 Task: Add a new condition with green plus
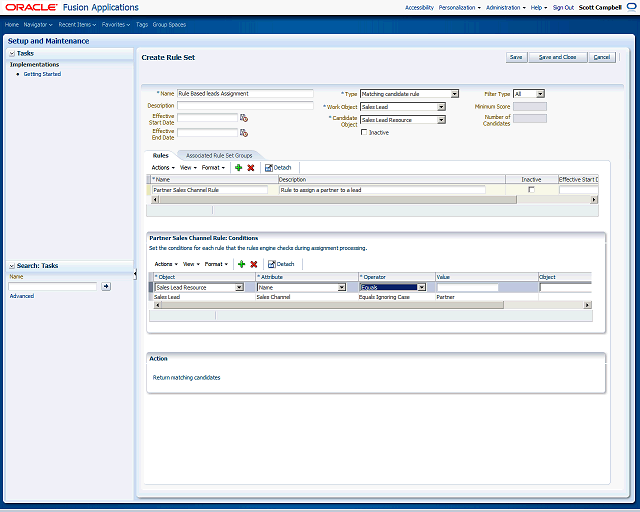[242, 264]
